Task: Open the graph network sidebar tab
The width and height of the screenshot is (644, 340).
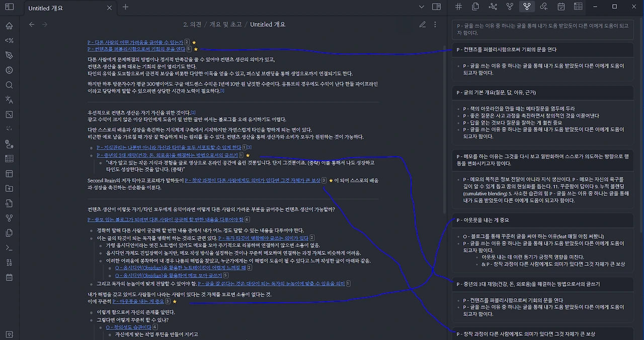Action: tap(493, 7)
